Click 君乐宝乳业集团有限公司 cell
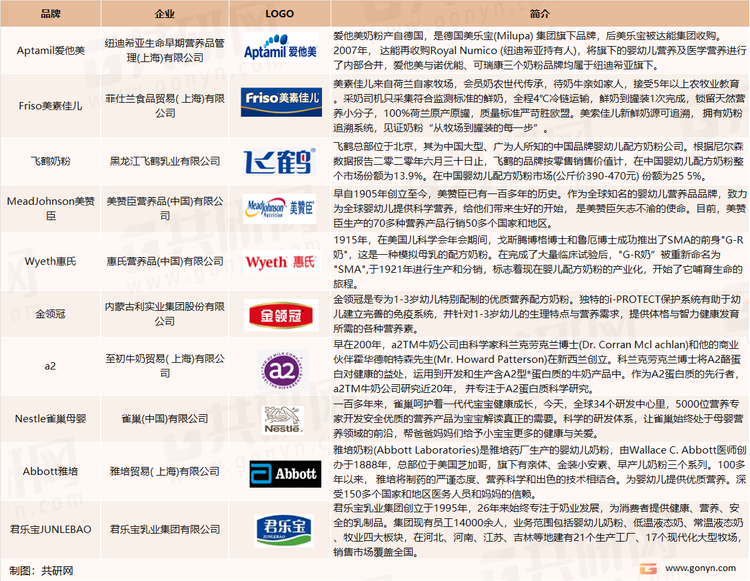 point(165,530)
